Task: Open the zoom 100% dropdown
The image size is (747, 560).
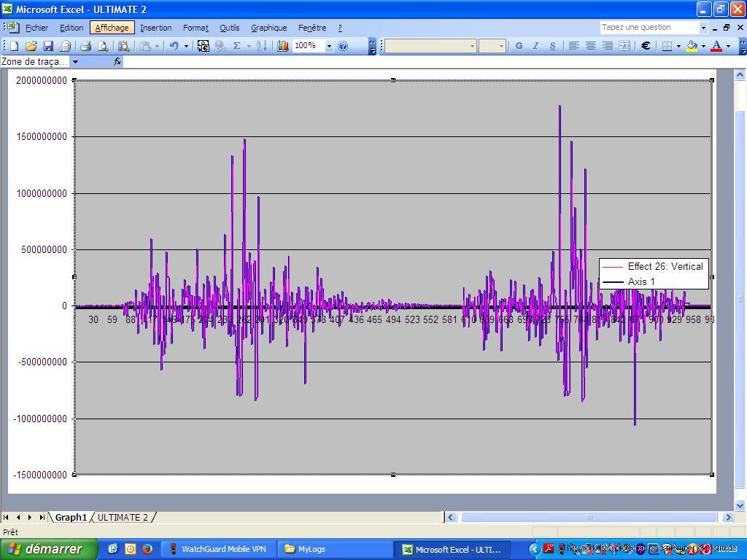Action: pos(329,46)
